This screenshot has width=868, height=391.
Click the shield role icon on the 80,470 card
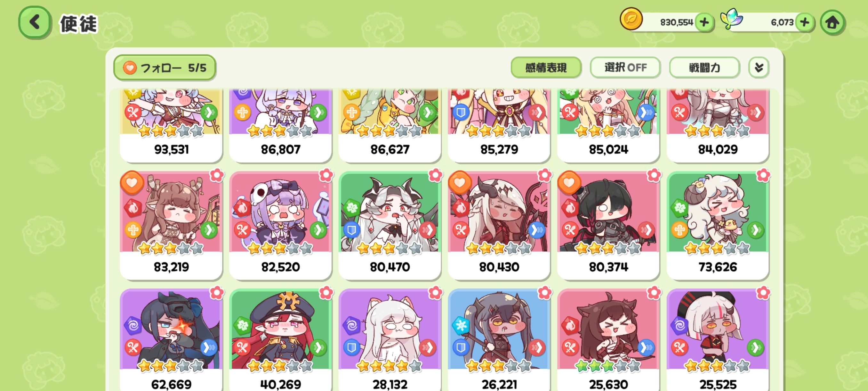click(351, 230)
